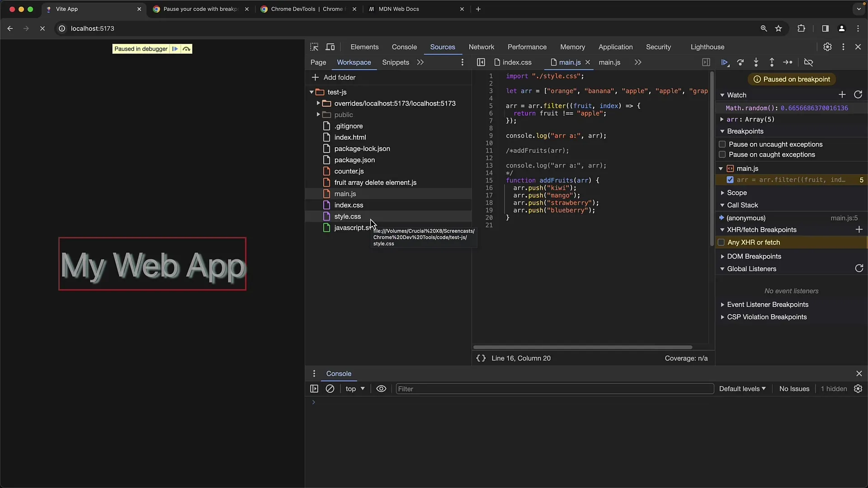This screenshot has height=488, width=868.
Task: Open the console drawer three-dot menu
Action: [x=314, y=374]
